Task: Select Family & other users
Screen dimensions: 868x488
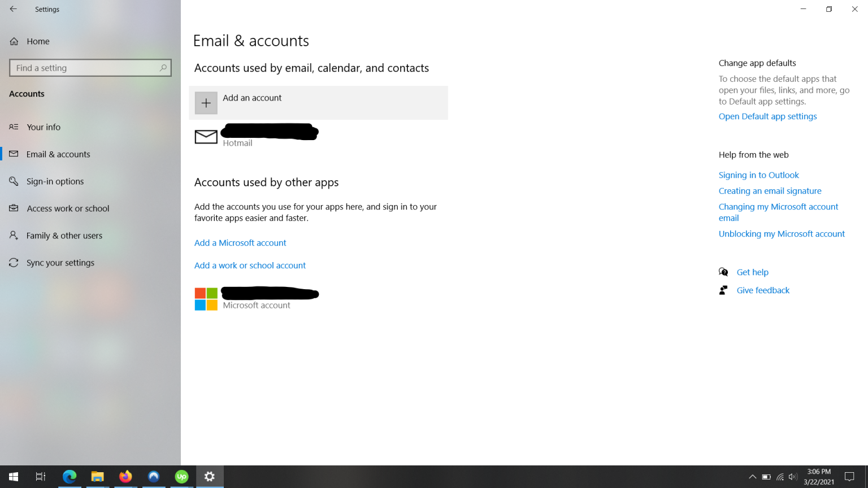Action: (x=64, y=236)
